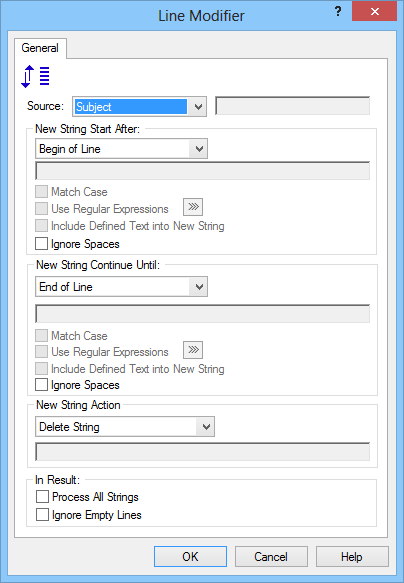Viewport: 404px width, 583px height.
Task: Click the text field below Begin of Line dropdown
Action: coord(203,171)
